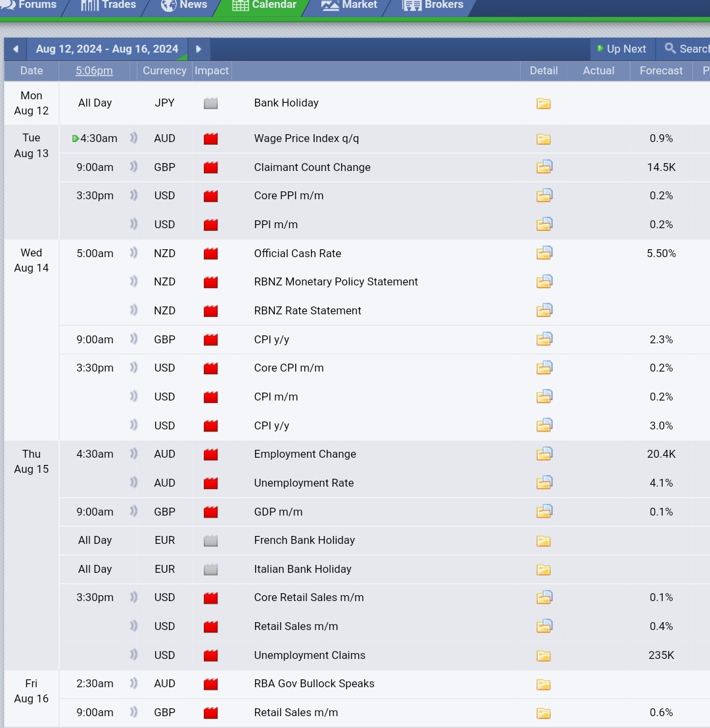Open the Trades tab
Screen dimensions: 710x728
108,5
